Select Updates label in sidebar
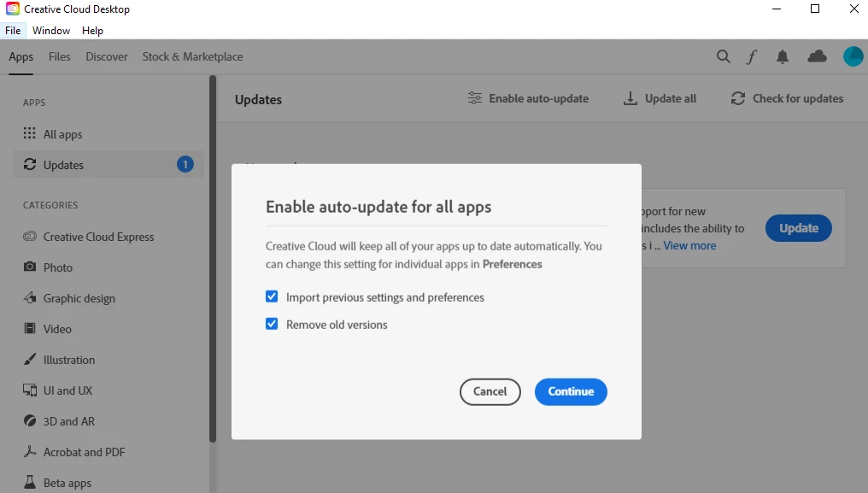 63,165
